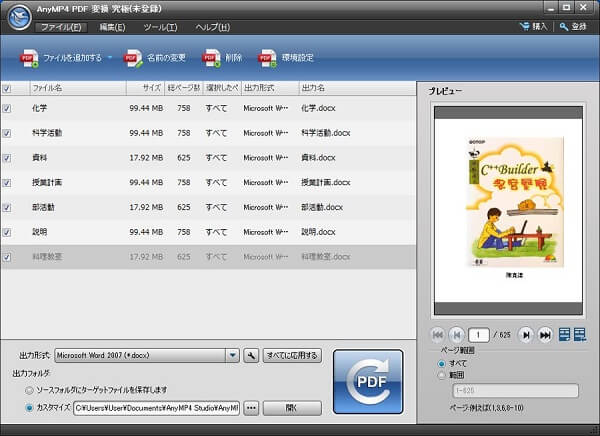Open the ファイル(F) menu
Image resolution: width=600 pixels, height=436 pixels.
[61, 27]
